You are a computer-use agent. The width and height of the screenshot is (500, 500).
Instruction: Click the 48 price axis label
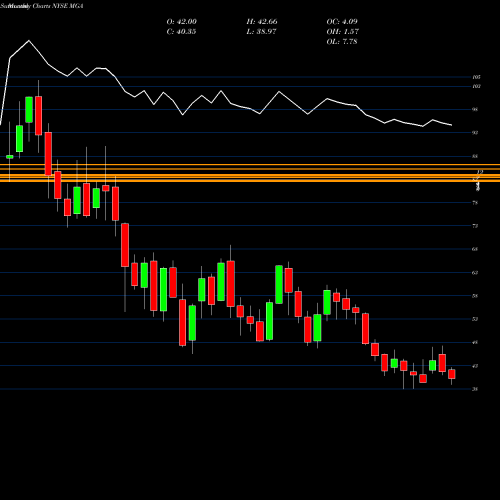[x=475, y=342]
